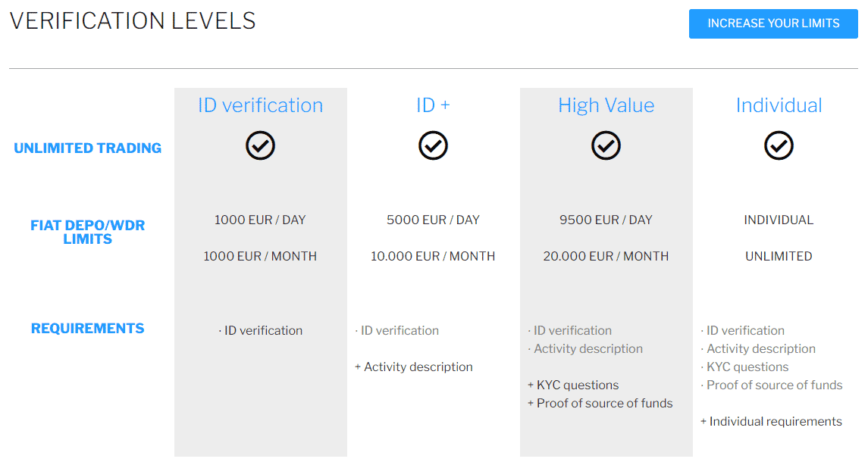Click the 1000 EUR / DAY limit
This screenshot has width=868, height=465.
pos(260,220)
